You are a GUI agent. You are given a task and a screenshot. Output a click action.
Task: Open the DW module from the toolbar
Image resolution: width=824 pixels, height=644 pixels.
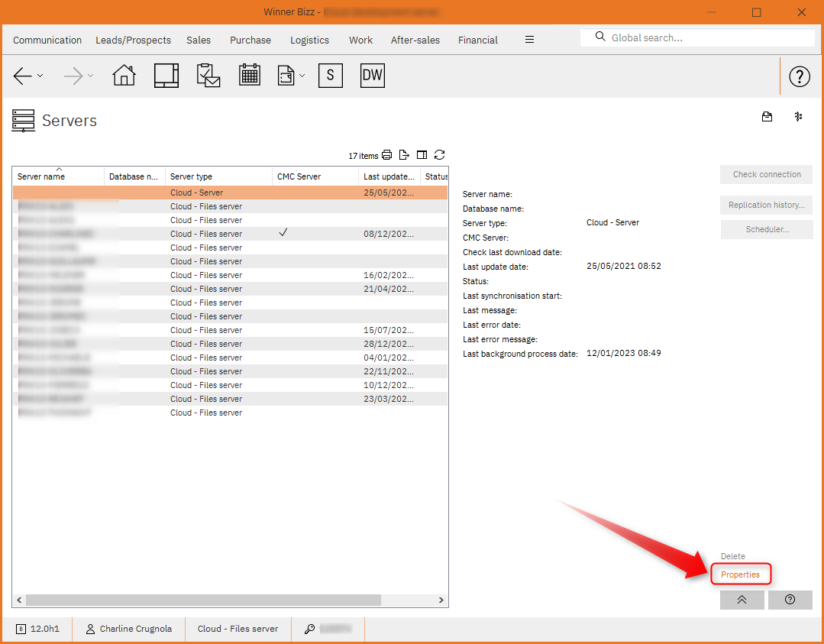click(x=372, y=75)
